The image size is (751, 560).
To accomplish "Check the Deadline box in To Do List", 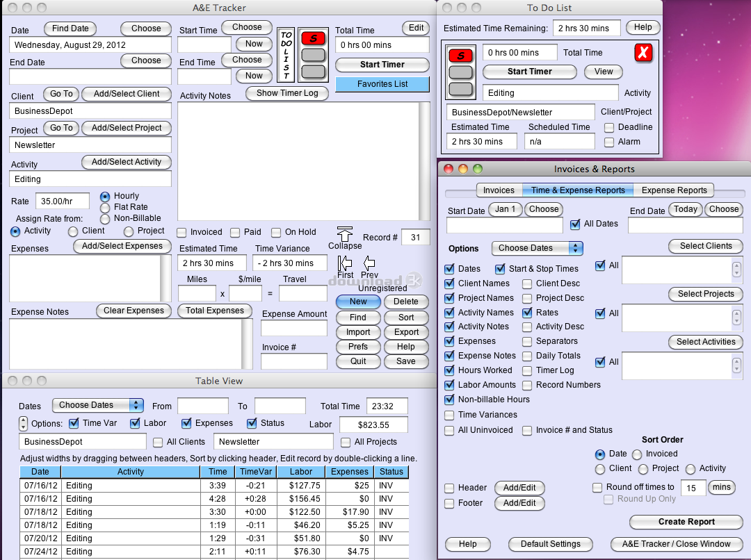I will [609, 127].
